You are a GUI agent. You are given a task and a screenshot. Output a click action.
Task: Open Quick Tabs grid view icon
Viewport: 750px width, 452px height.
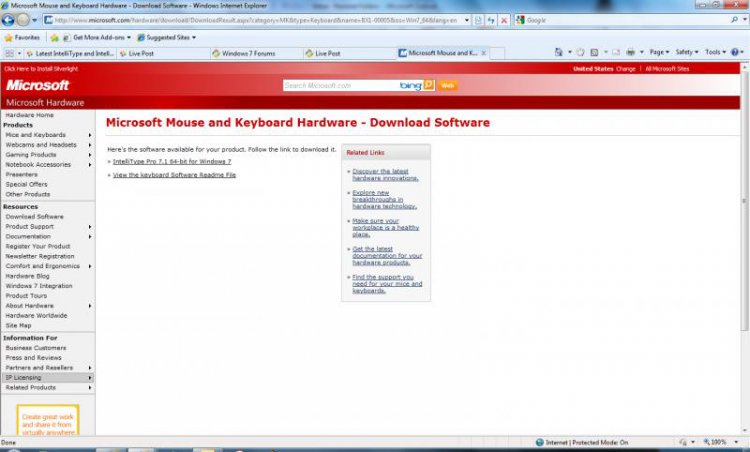tap(9, 53)
